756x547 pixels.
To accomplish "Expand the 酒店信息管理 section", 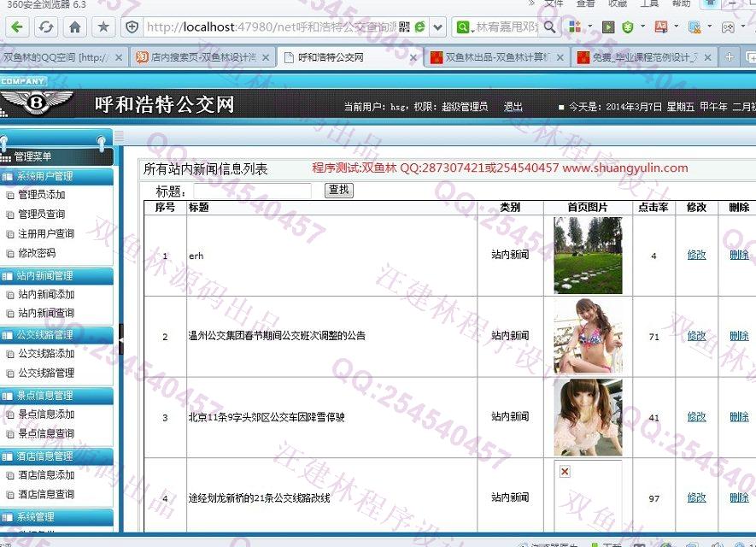I will click(x=57, y=456).
